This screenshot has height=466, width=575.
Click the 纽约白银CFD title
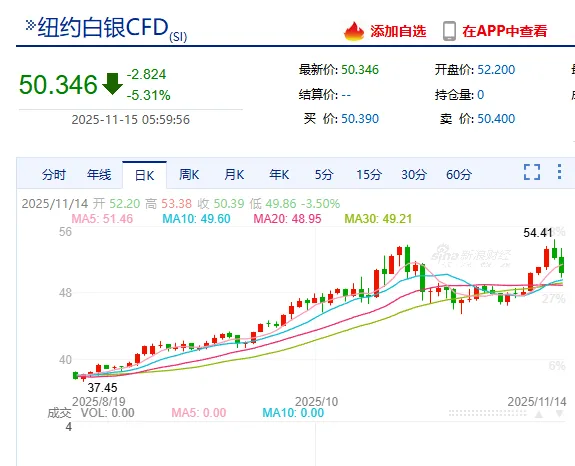pyautogui.click(x=103, y=27)
